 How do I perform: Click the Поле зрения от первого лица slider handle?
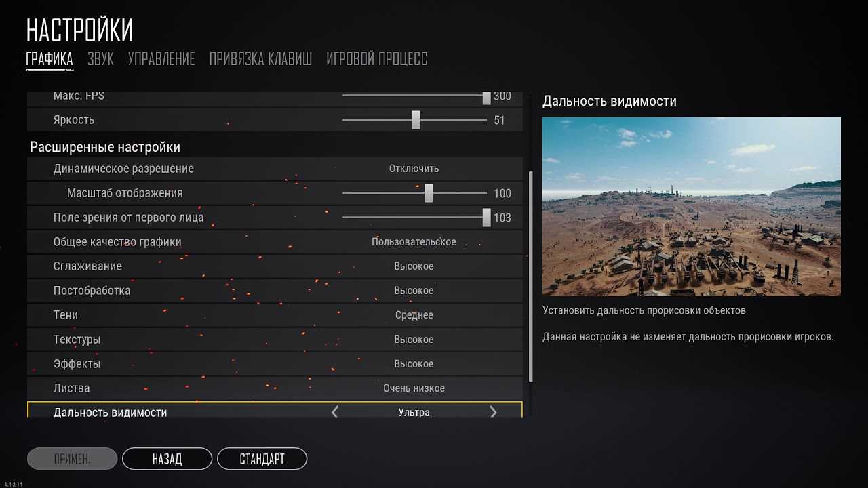[486, 218]
